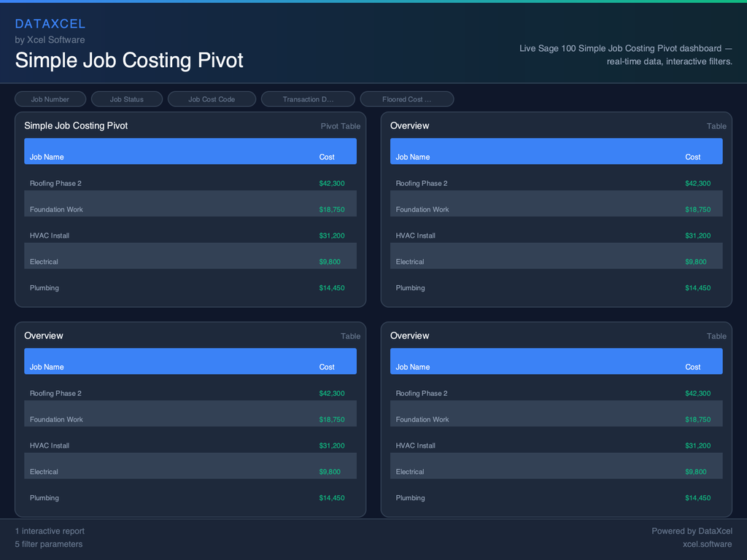This screenshot has width=747, height=560.
Task: Click the Table label on top-right Overview card
Action: point(716,125)
